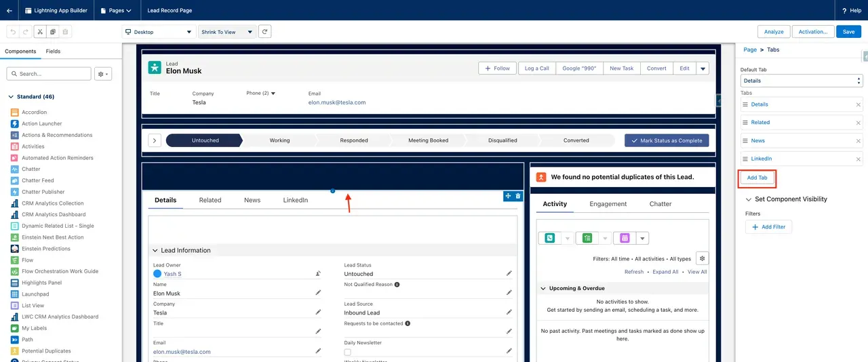This screenshot has width=868, height=362.
Task: Collapse Set Component Visibility section
Action: click(x=749, y=199)
